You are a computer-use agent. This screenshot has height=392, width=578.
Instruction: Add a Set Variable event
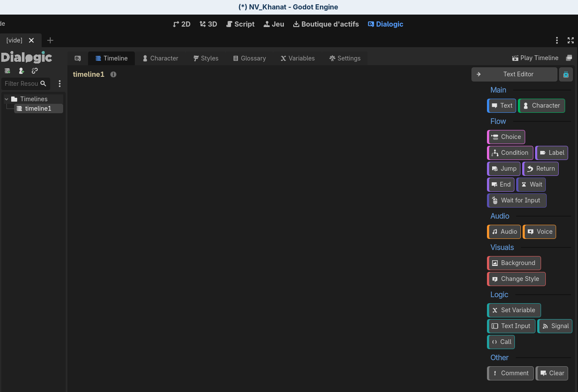(514, 310)
